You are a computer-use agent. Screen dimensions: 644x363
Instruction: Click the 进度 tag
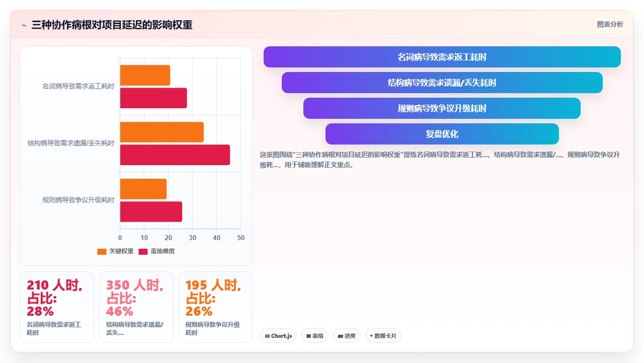coord(347,336)
